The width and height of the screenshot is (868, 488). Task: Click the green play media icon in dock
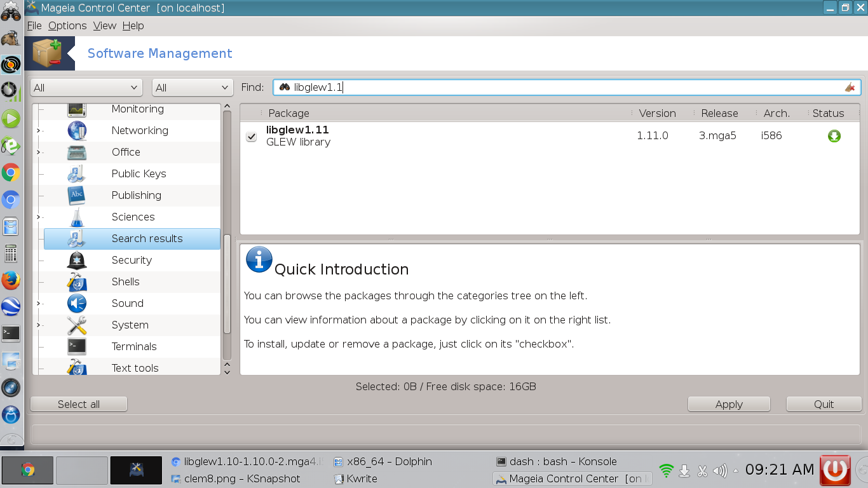(11, 119)
